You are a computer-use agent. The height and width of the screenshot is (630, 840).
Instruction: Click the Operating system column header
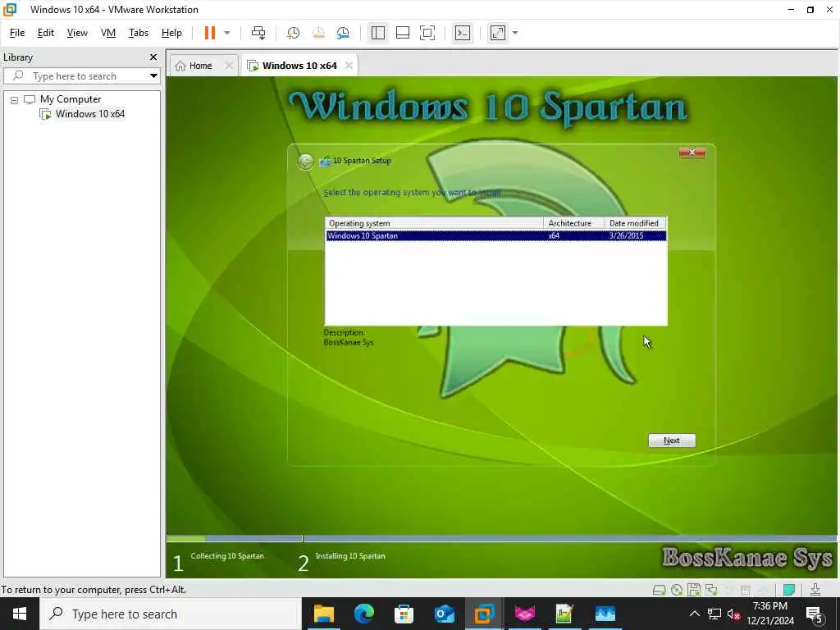[x=435, y=223]
